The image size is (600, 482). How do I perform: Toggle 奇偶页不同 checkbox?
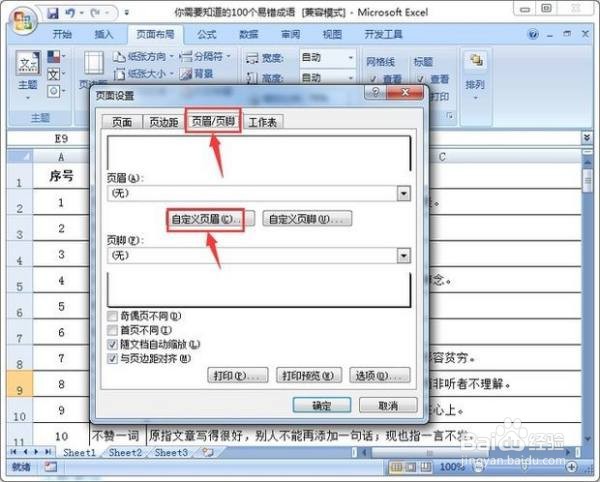pos(112,316)
